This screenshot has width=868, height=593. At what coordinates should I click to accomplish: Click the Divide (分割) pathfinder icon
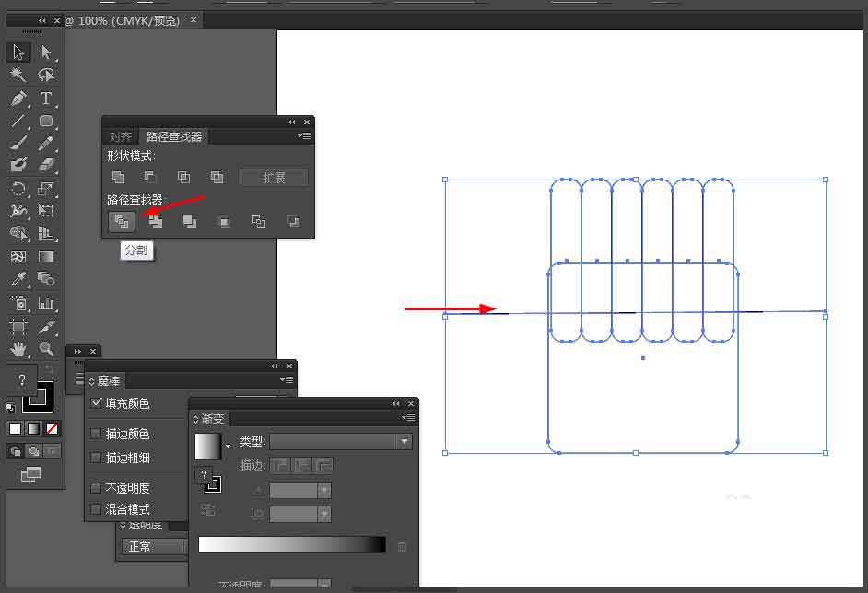[122, 222]
